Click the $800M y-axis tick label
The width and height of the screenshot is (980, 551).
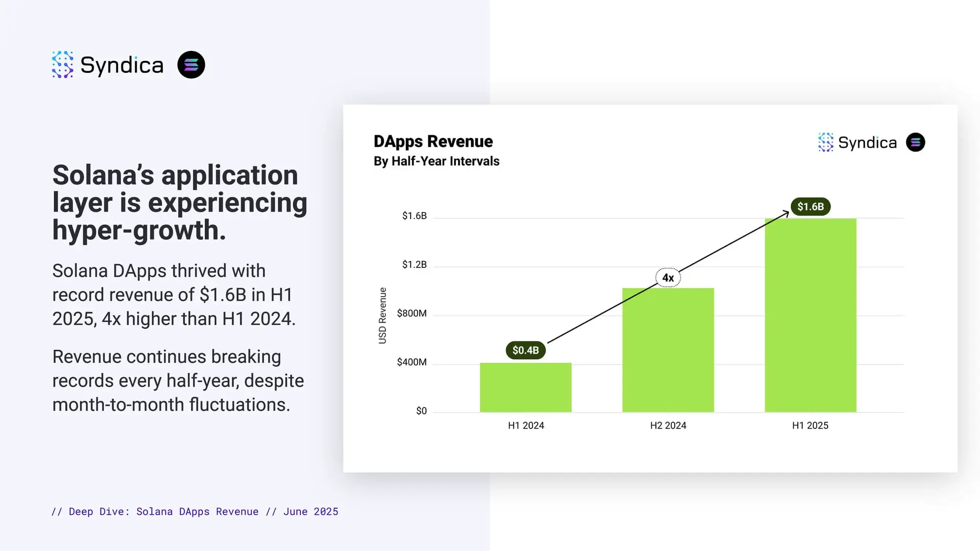(412, 313)
